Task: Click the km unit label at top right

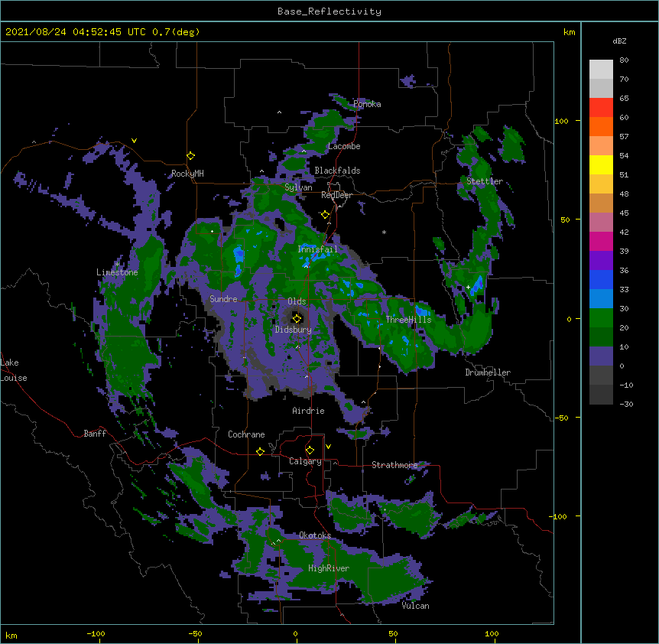Action: click(x=570, y=32)
